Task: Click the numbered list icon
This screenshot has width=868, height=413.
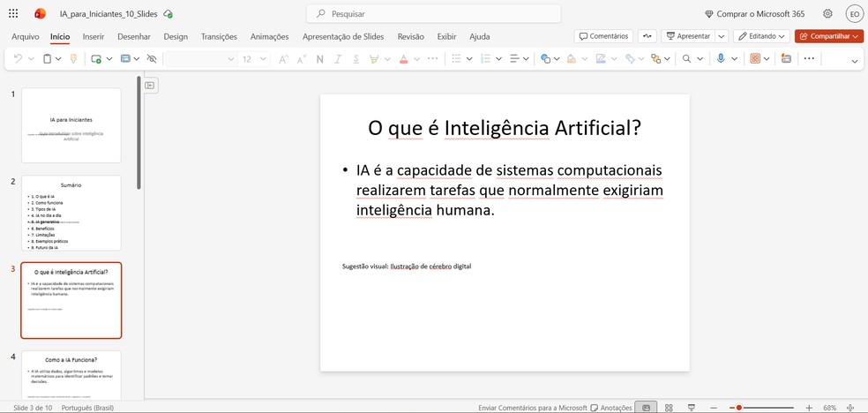Action: click(485, 58)
